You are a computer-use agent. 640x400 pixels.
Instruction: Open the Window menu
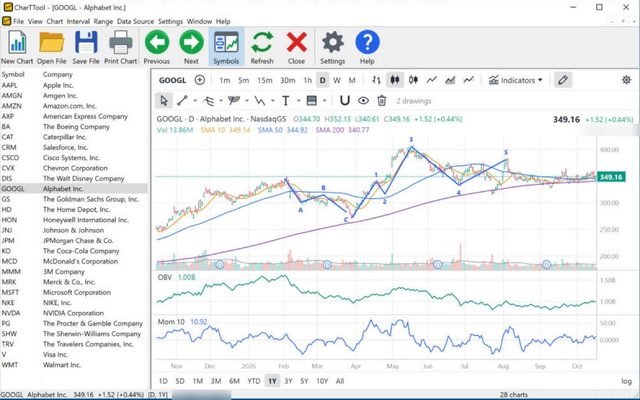(199, 21)
